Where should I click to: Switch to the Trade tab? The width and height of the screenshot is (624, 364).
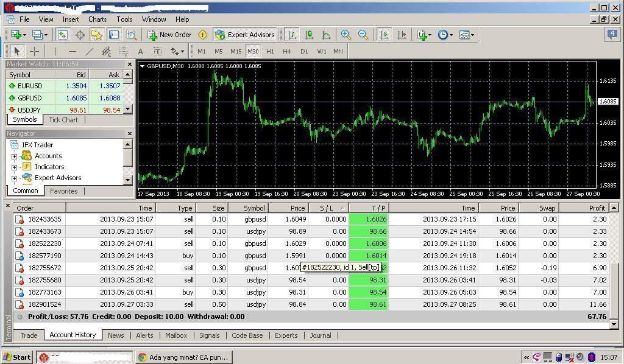29,335
